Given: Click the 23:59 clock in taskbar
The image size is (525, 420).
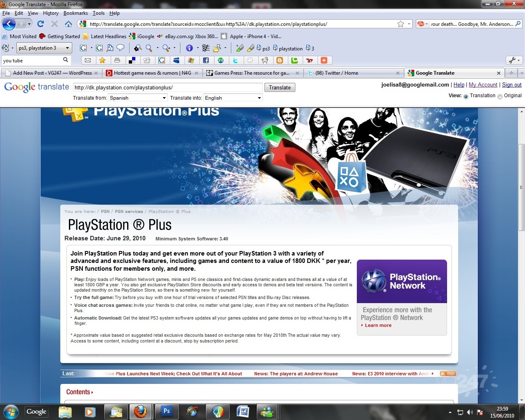Looking at the screenshot, I should tap(502, 409).
